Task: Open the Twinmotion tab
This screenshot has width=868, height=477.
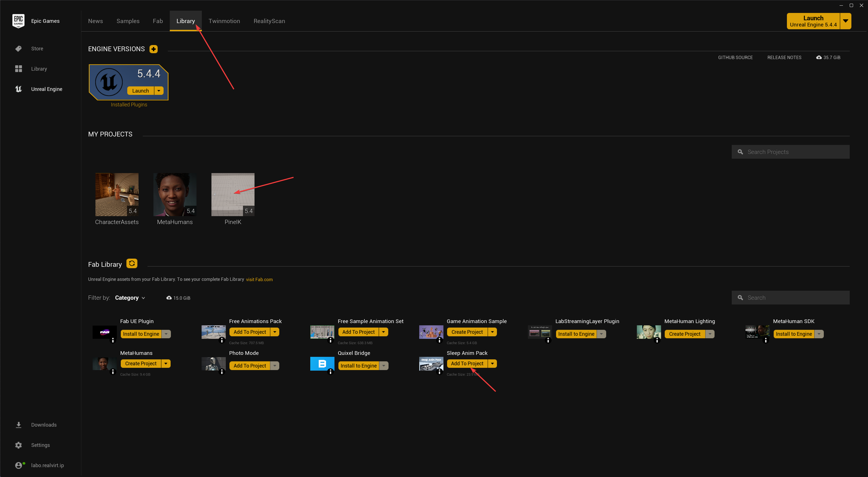Action: tap(224, 21)
